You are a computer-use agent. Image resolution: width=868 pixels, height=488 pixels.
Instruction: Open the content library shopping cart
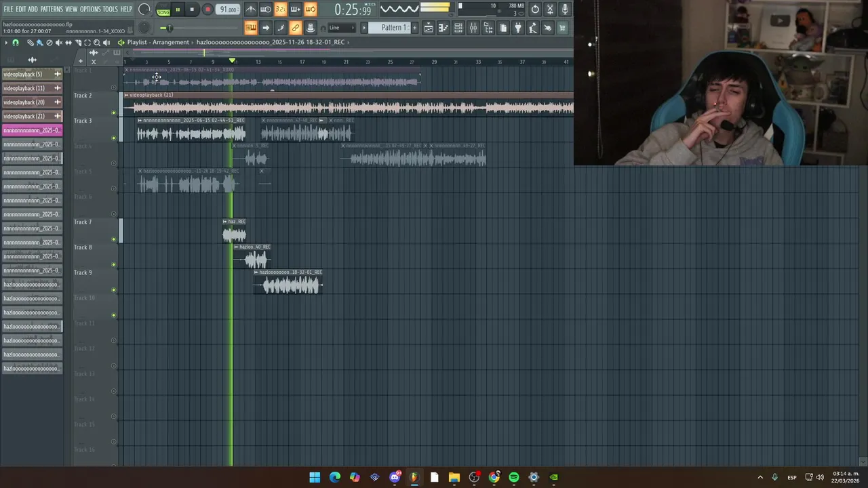(563, 28)
